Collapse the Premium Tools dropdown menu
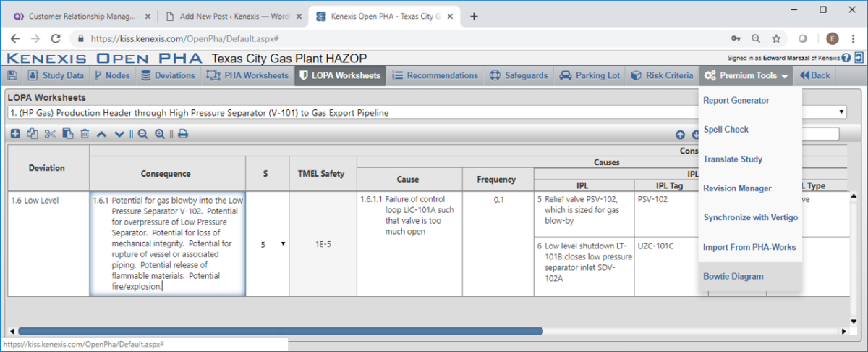 745,75
